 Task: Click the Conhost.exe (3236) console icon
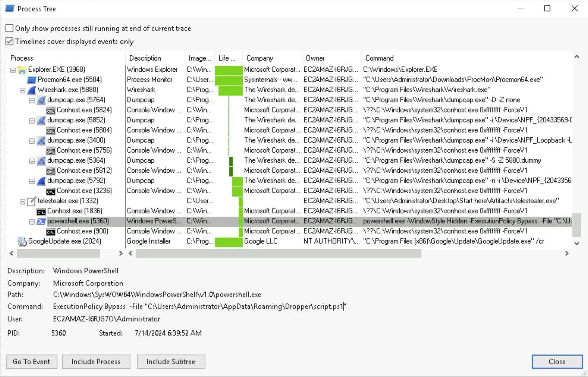click(x=51, y=191)
